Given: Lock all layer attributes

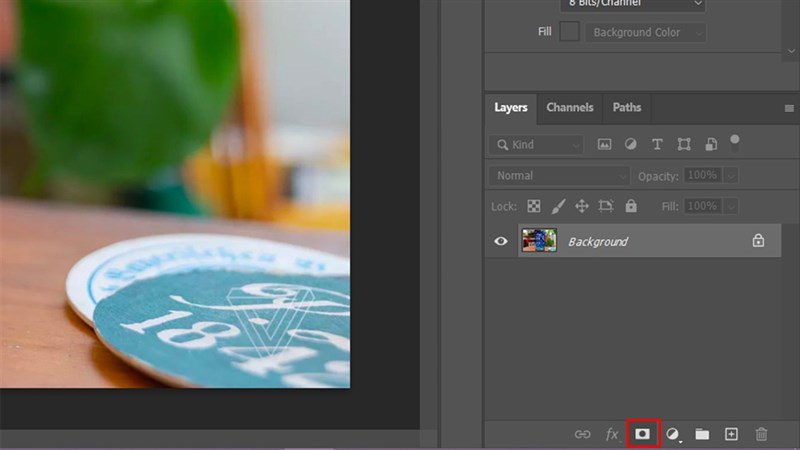Looking at the screenshot, I should (x=631, y=206).
